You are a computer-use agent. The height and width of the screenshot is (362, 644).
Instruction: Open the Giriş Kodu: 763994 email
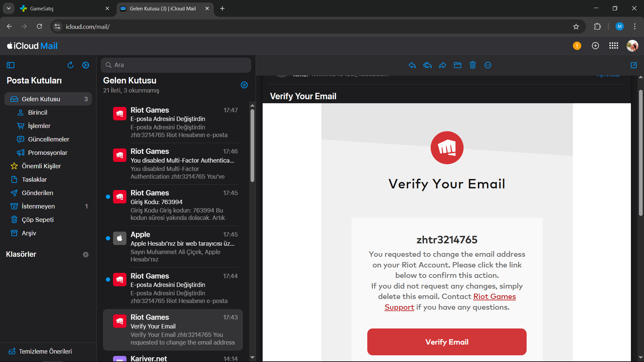point(173,205)
